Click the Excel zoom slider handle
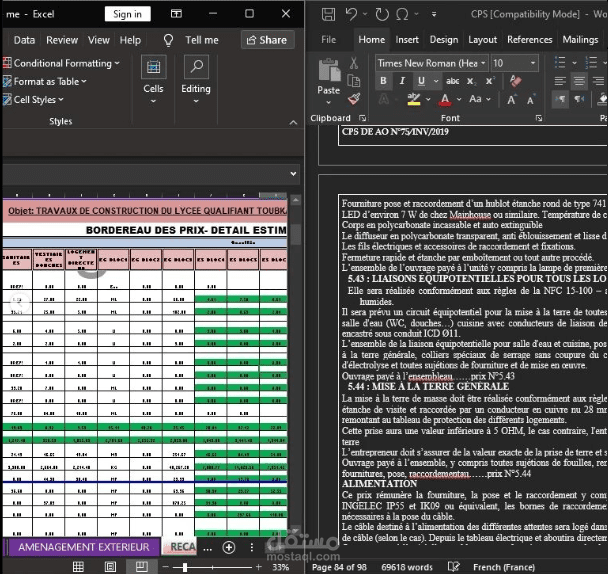Image resolution: width=608 pixels, height=574 pixels. click(185, 567)
